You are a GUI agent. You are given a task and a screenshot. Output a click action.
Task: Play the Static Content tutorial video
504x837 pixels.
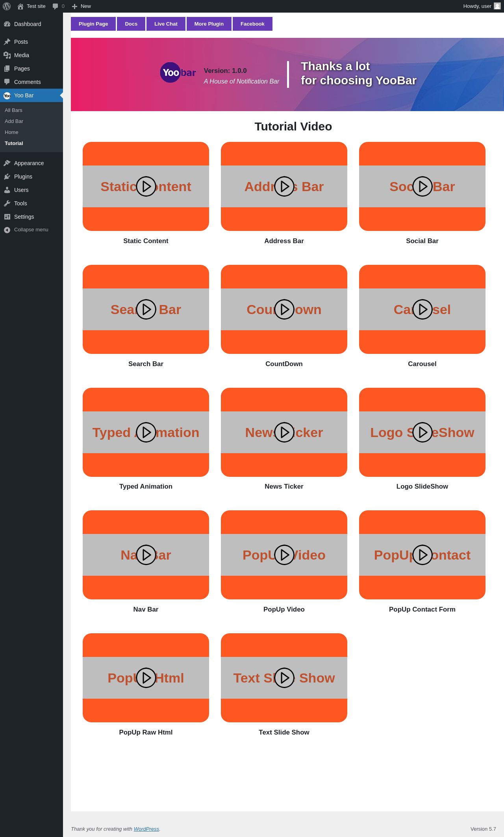(x=146, y=186)
